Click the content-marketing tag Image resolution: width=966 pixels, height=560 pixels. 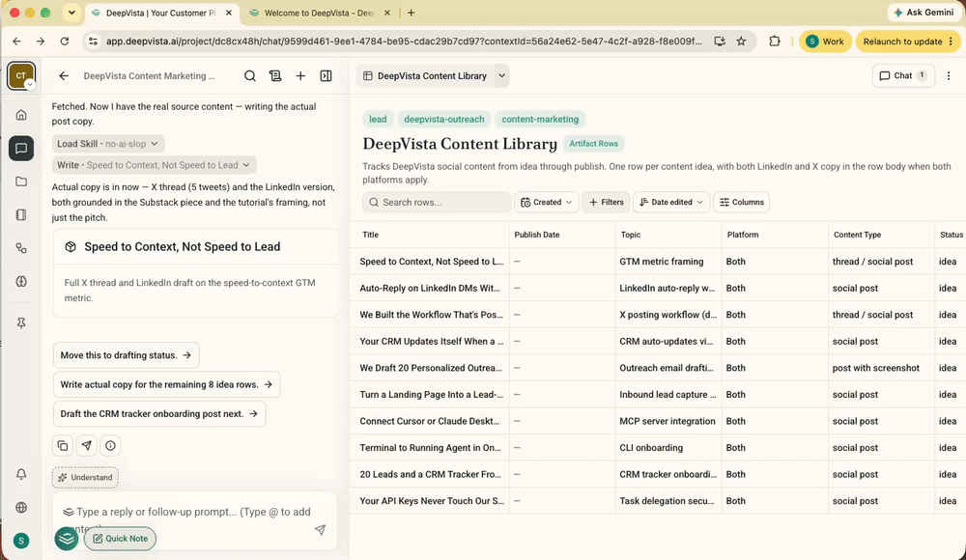pyautogui.click(x=540, y=119)
